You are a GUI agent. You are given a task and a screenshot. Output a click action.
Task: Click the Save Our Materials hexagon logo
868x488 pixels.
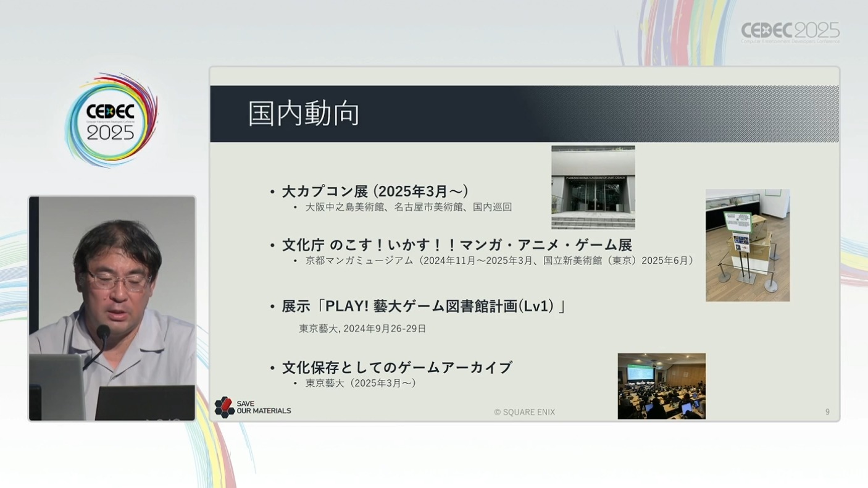point(224,407)
